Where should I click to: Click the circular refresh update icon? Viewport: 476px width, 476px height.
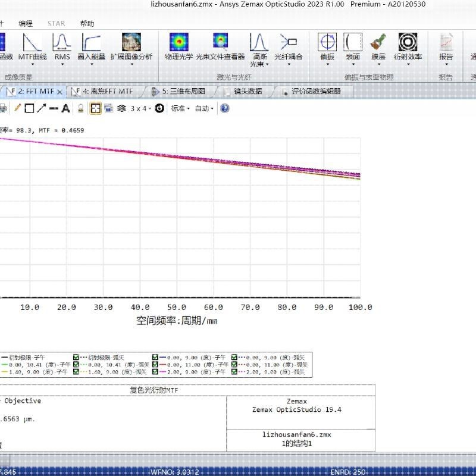pos(159,108)
